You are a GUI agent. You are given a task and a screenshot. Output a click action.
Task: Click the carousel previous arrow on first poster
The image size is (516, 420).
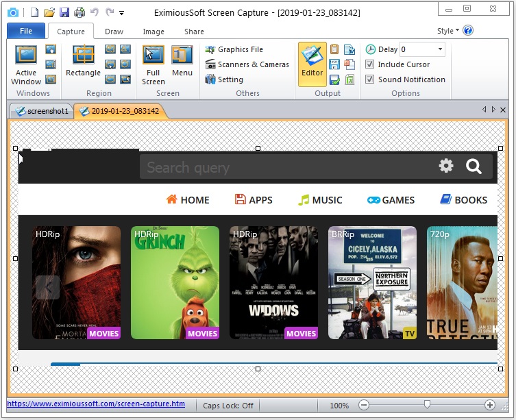click(x=48, y=287)
